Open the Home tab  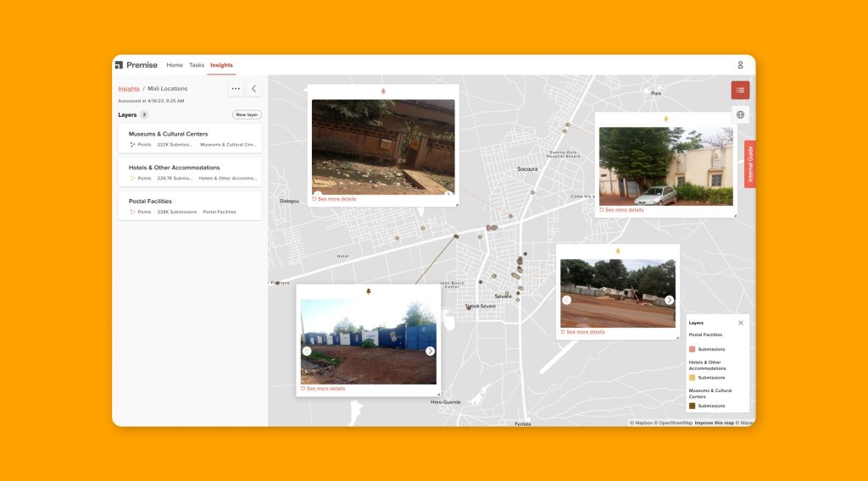(x=175, y=65)
